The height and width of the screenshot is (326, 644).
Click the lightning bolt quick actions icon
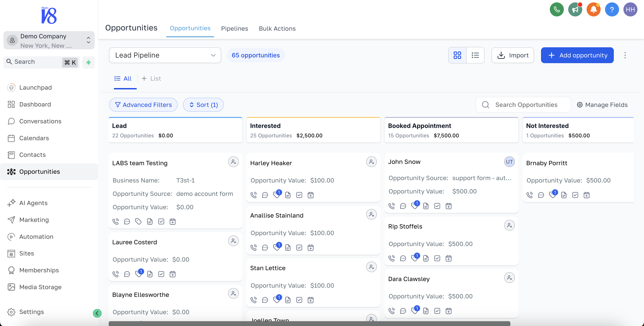[x=88, y=62]
